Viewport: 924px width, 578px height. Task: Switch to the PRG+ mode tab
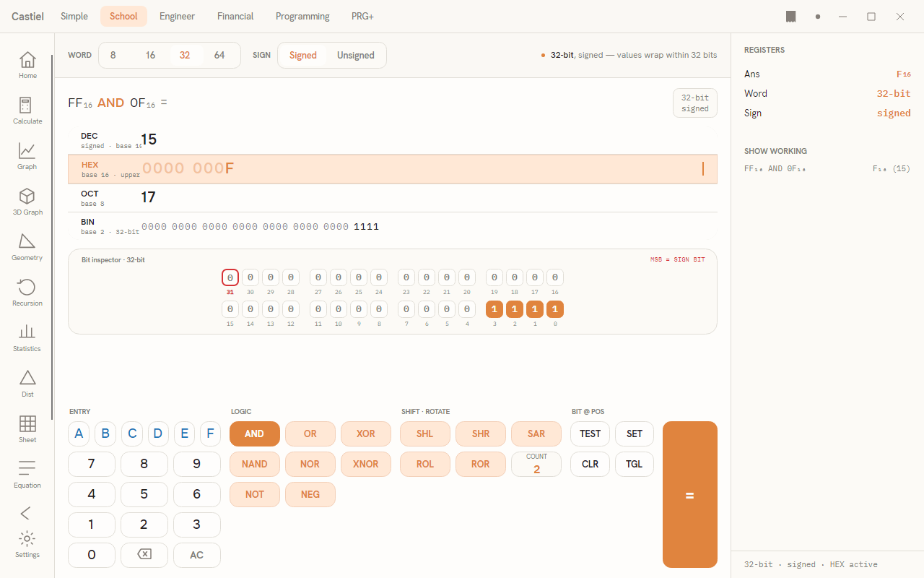pyautogui.click(x=362, y=16)
